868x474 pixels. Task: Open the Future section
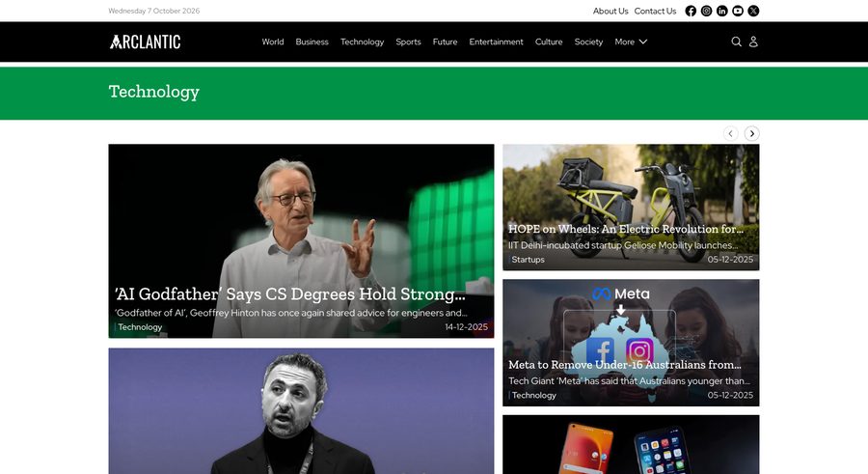coord(445,42)
